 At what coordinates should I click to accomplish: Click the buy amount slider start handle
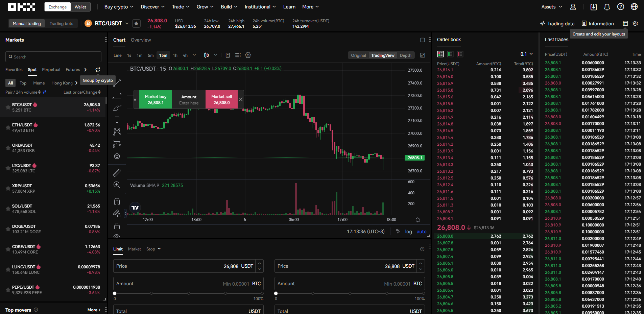(115, 293)
